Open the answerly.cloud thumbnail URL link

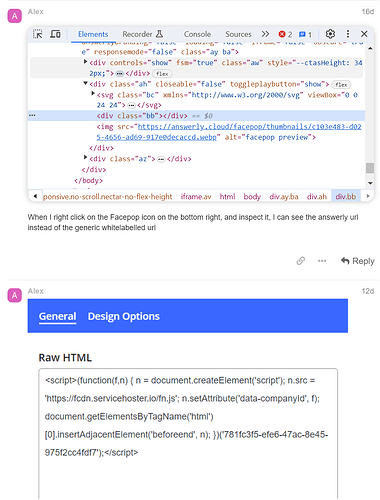click(x=229, y=132)
